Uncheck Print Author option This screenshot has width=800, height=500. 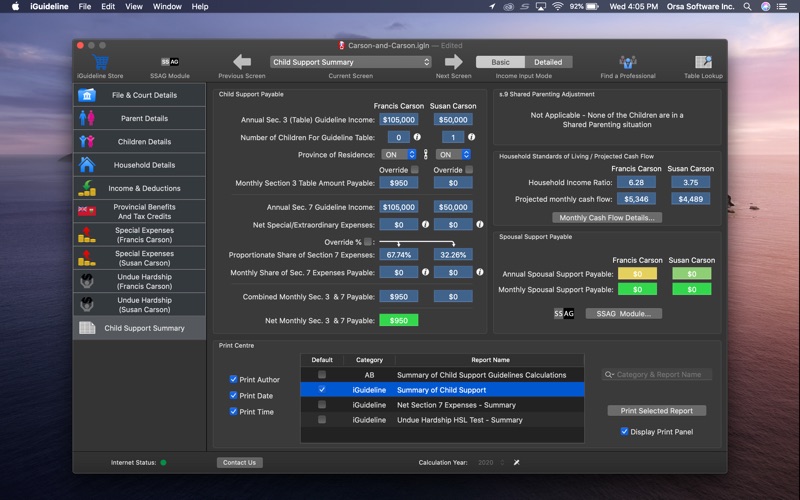point(233,379)
